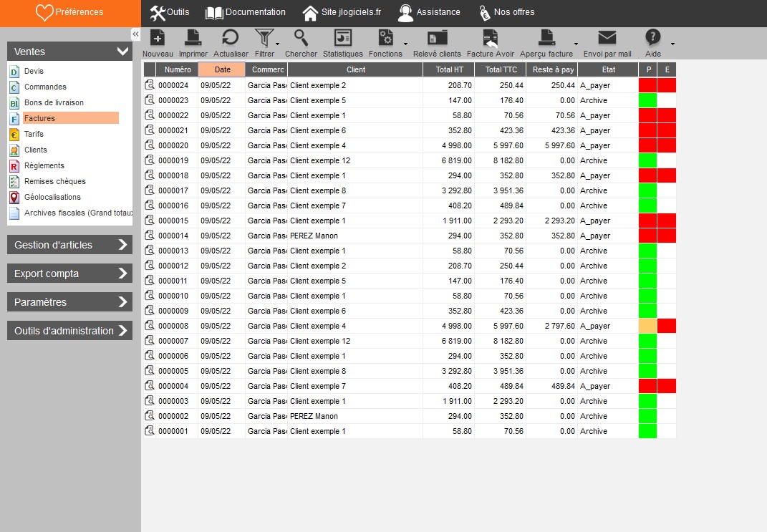Sort by the Total TTC column
The image size is (767, 532).
click(501, 69)
